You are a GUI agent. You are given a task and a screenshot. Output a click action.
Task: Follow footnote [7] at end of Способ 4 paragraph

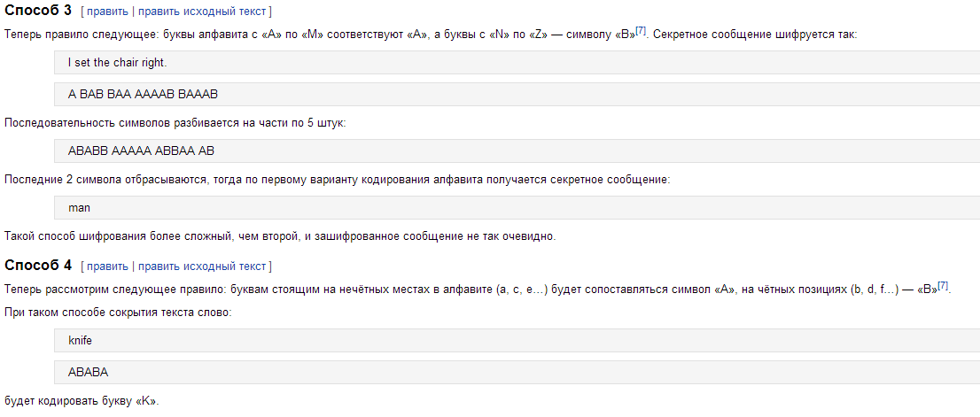tap(943, 286)
